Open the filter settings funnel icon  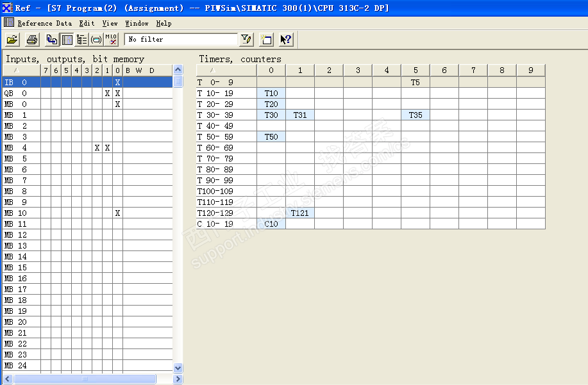(246, 39)
